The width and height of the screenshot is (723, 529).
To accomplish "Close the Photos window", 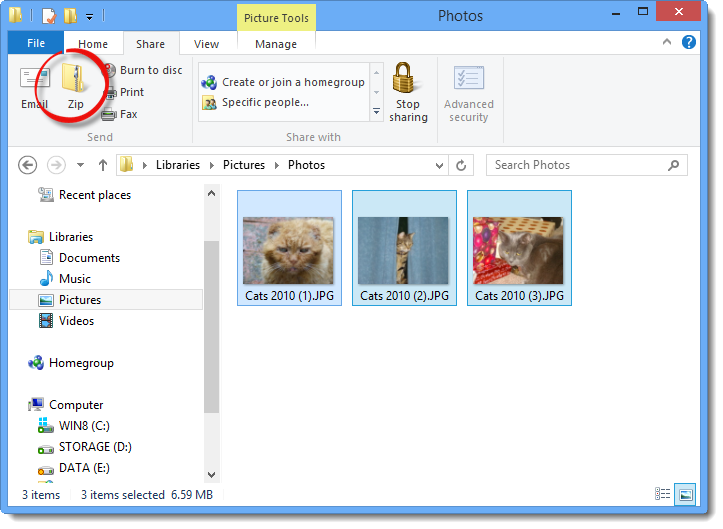I will (x=679, y=12).
